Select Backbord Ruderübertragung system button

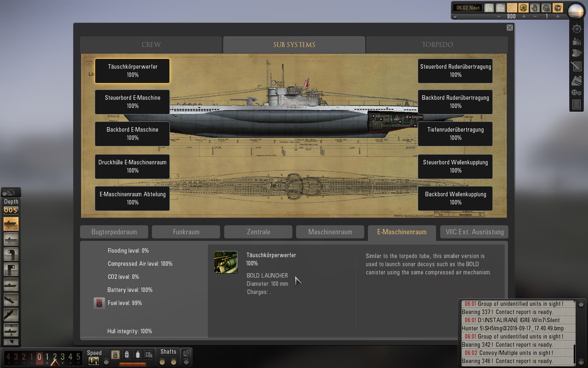(455, 102)
